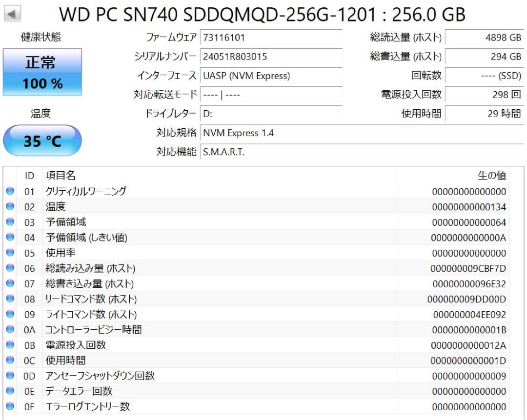Click the transfer mode field ---- | ----
Viewport: 527px width, 420px height.
point(271,95)
